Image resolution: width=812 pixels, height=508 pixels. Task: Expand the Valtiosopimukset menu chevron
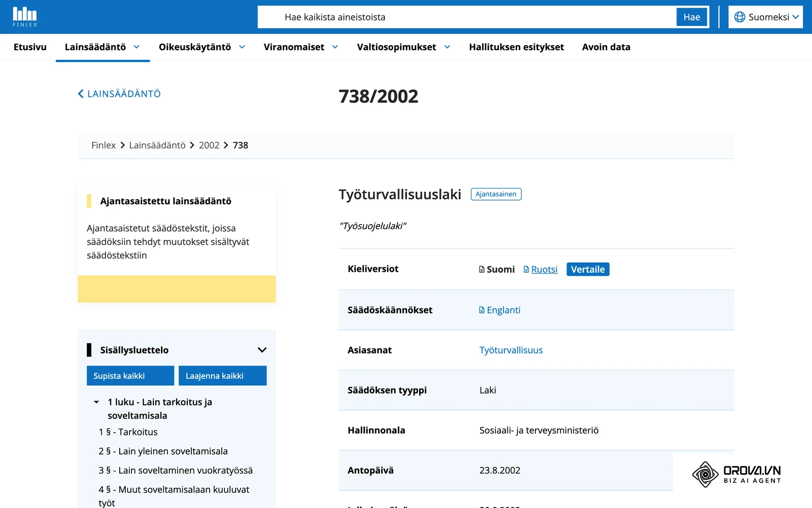[447, 47]
